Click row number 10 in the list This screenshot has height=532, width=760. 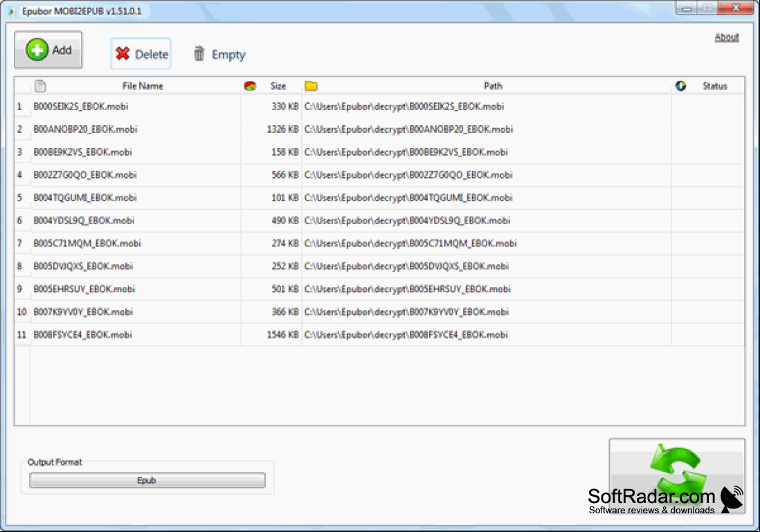(x=22, y=311)
